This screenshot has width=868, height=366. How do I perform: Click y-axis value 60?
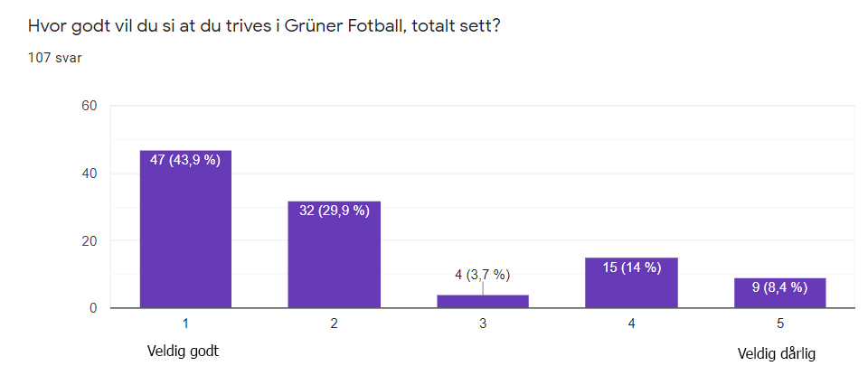[90, 106]
